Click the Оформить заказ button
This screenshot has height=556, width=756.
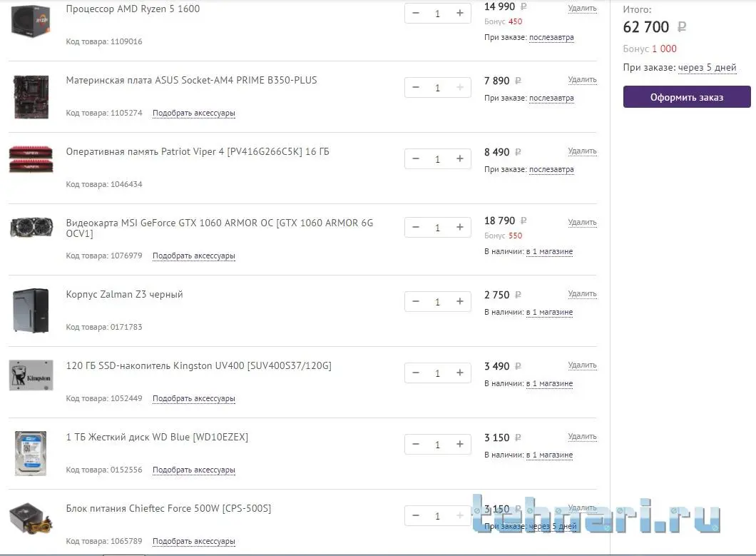[x=687, y=97]
